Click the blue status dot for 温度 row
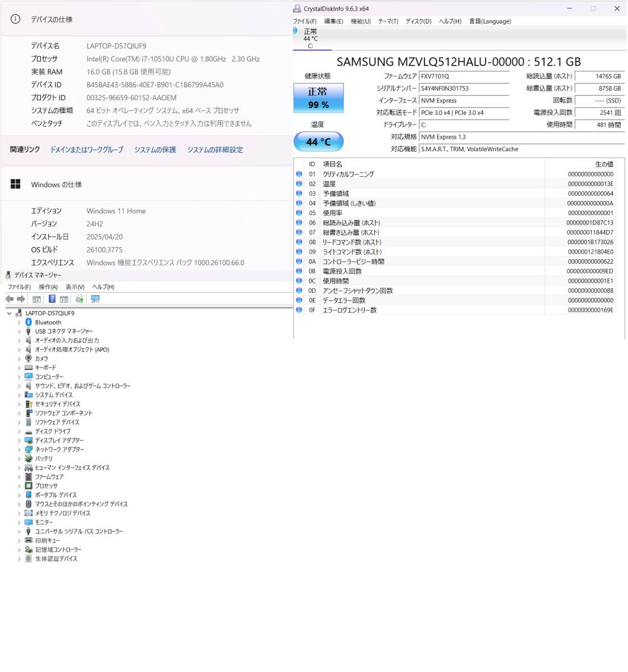628x672 pixels. [299, 184]
